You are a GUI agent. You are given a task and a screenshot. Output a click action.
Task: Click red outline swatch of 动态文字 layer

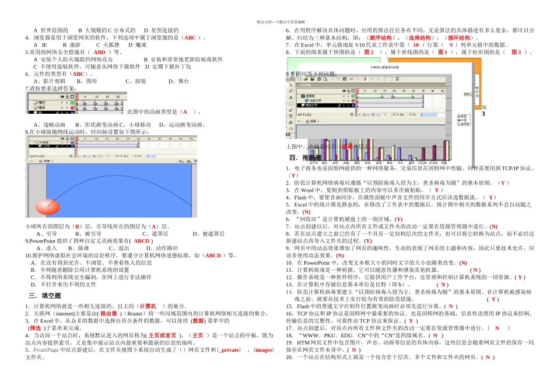tap(353, 101)
